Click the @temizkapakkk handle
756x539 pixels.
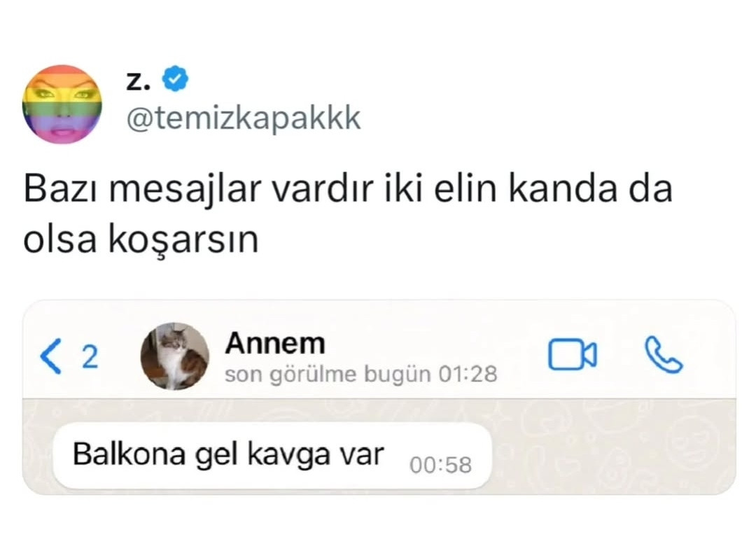(x=244, y=118)
